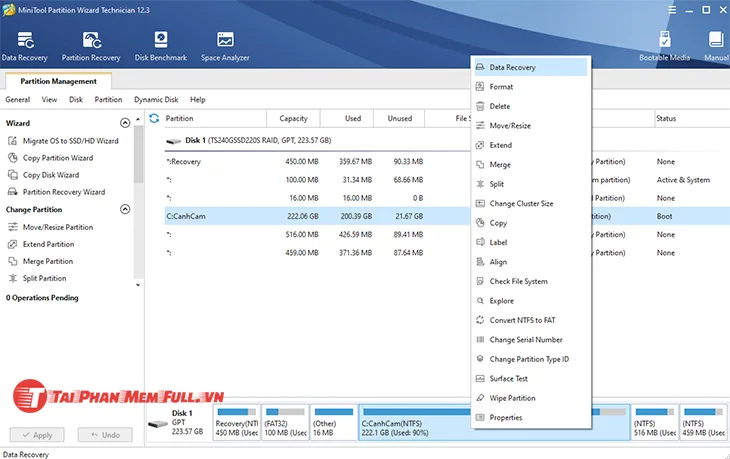Image resolution: width=730 pixels, height=459 pixels.
Task: Select Surface Test in context menu
Action: click(x=531, y=378)
